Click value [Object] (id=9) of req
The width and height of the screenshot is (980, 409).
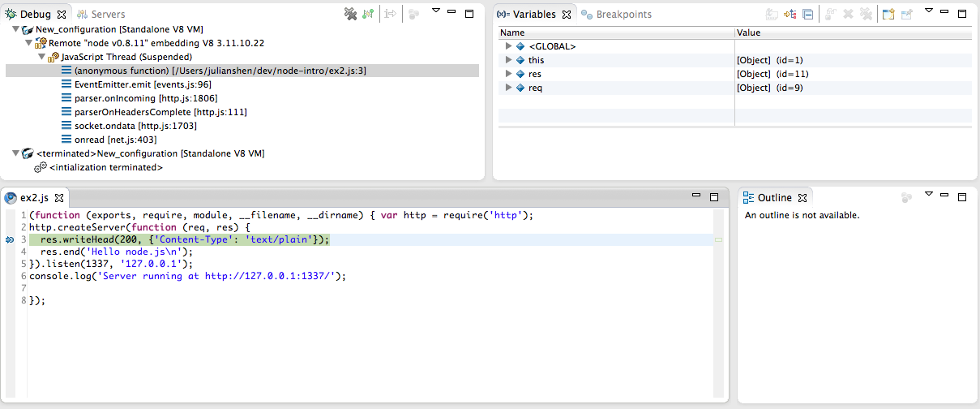pos(770,88)
